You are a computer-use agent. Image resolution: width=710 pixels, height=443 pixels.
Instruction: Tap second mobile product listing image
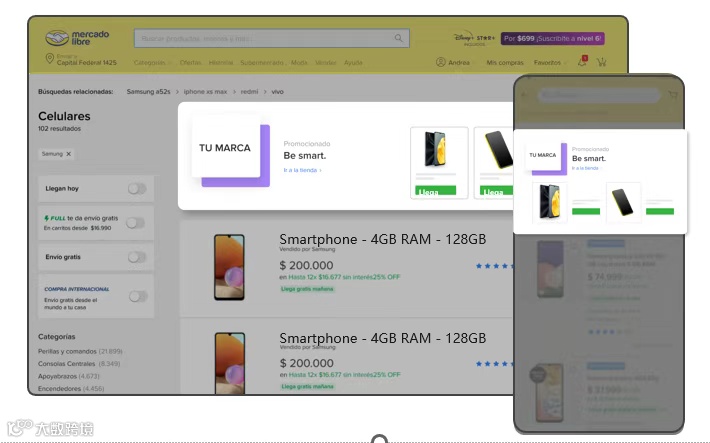coord(549,392)
